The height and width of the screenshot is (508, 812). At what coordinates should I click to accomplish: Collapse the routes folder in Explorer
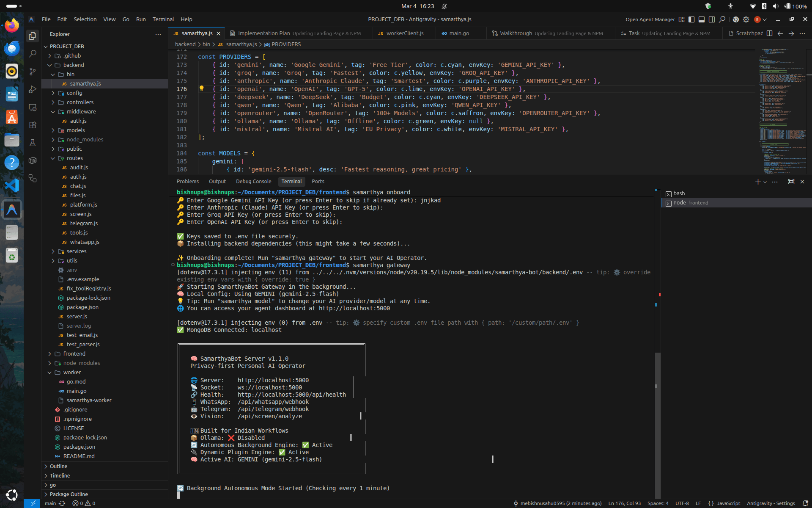point(74,158)
